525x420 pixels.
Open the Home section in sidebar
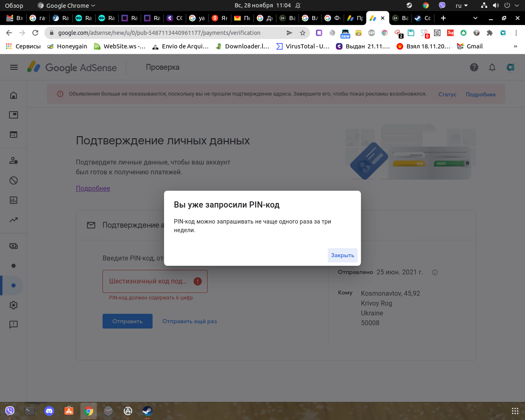[14, 95]
